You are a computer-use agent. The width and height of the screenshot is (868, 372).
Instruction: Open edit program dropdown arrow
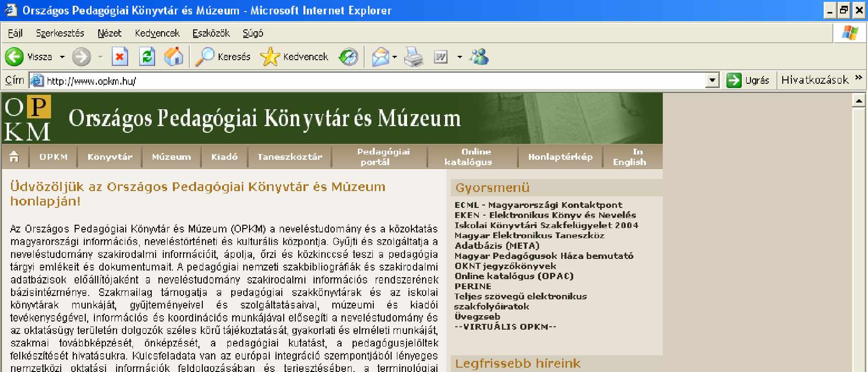point(460,57)
